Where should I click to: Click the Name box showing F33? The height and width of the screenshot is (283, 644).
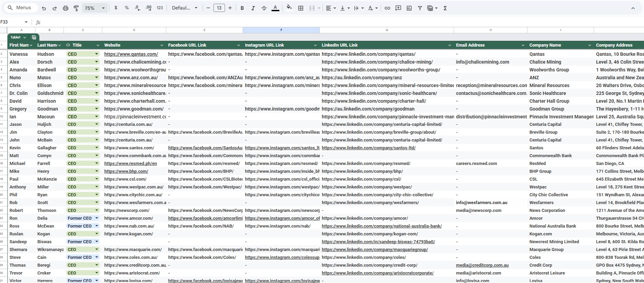tap(11, 22)
